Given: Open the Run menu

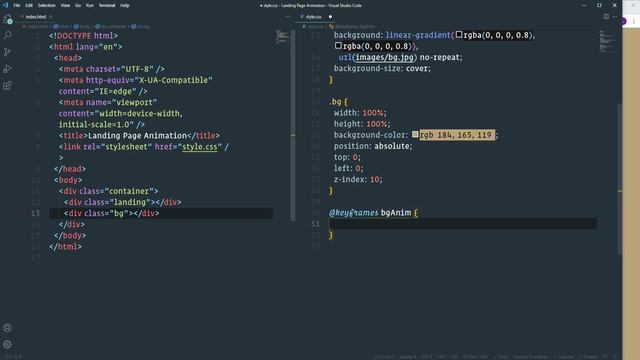Looking at the screenshot, I should pyautogui.click(x=90, y=5).
